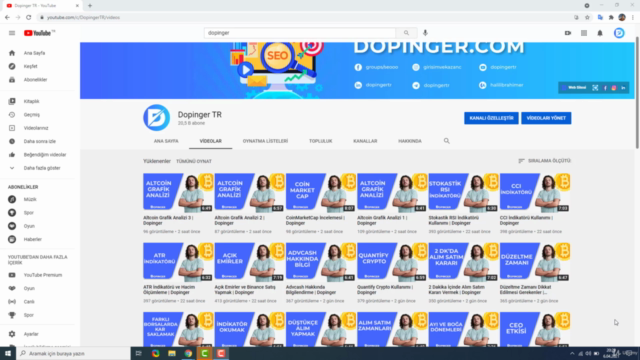The height and width of the screenshot is (360, 640).
Task: Open the Create video camera icon
Action: click(x=568, y=33)
